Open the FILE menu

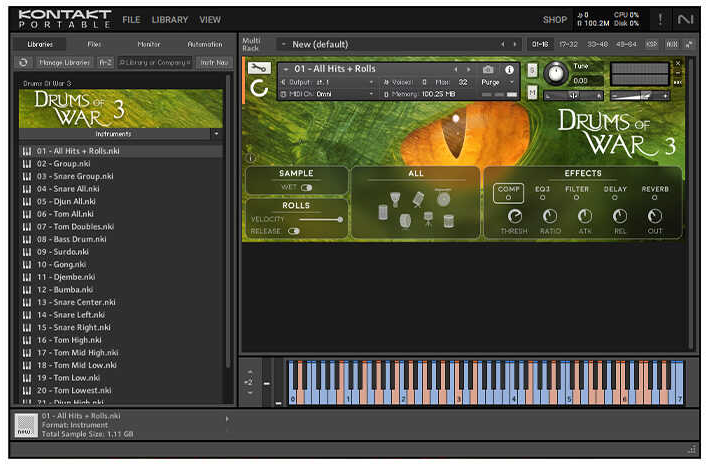131,20
